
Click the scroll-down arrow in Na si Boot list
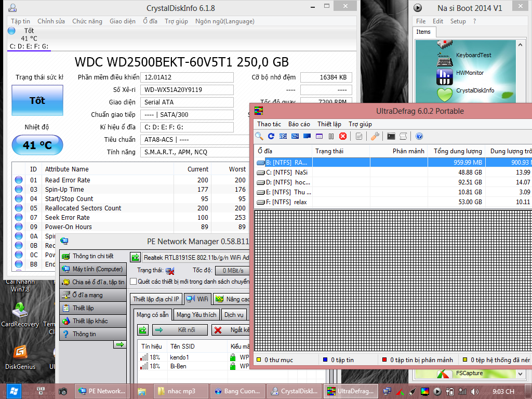[520, 374]
